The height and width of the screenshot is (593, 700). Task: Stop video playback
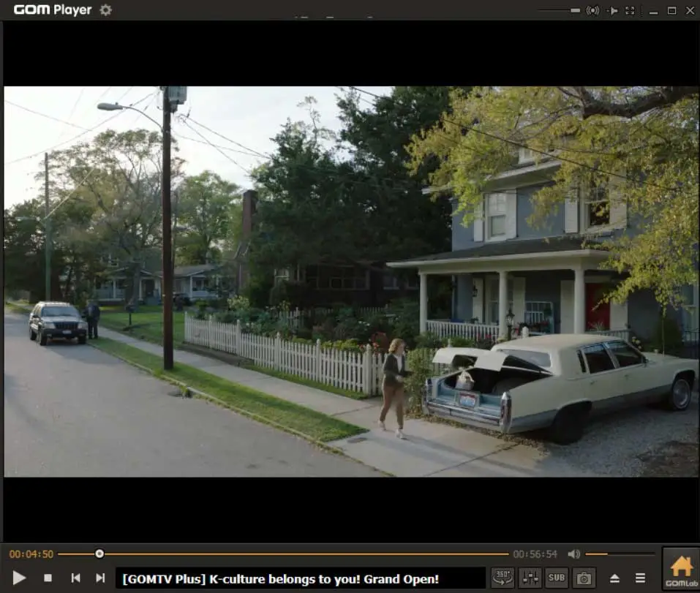[48, 578]
